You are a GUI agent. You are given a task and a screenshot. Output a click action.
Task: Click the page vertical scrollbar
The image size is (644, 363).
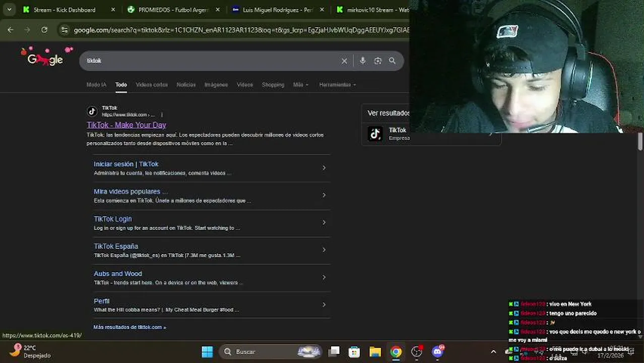coord(640,141)
